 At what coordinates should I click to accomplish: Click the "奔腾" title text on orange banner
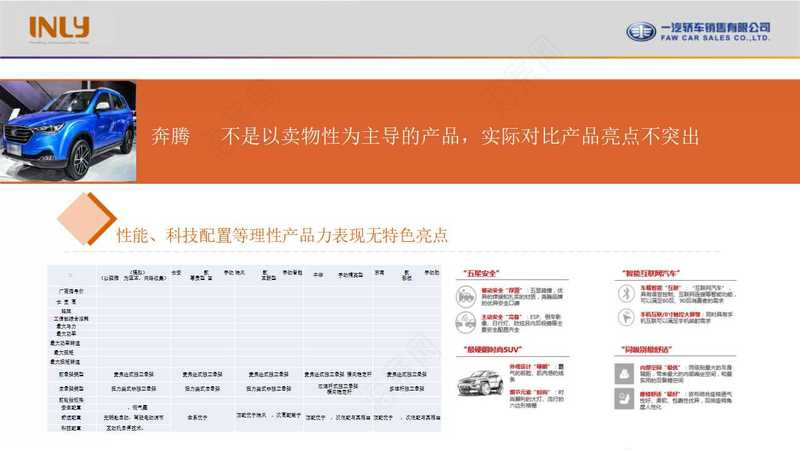pyautogui.click(x=171, y=136)
